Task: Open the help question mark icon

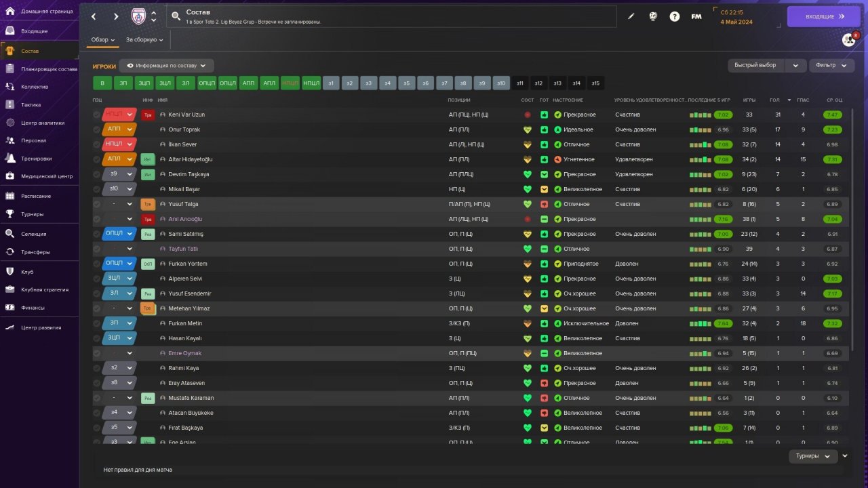Action: [x=674, y=16]
